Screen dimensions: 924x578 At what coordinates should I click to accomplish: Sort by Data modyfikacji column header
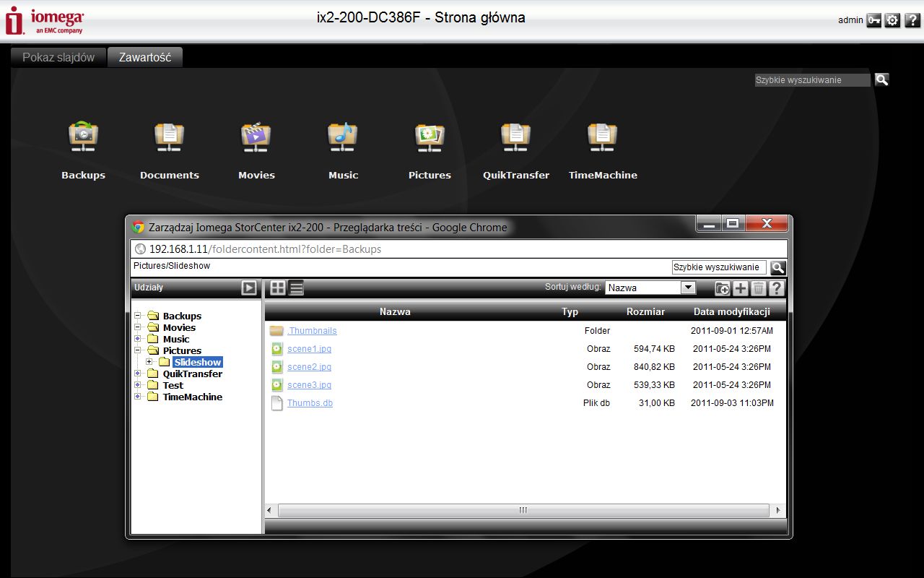point(731,311)
